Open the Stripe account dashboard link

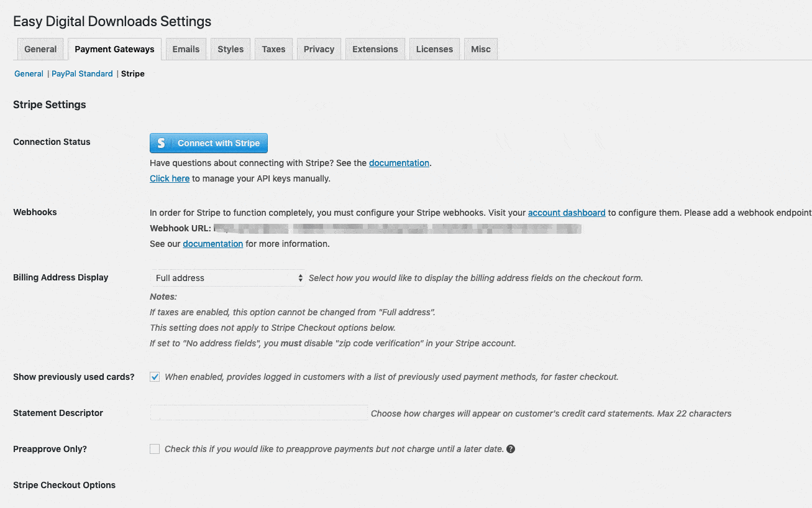coord(567,213)
